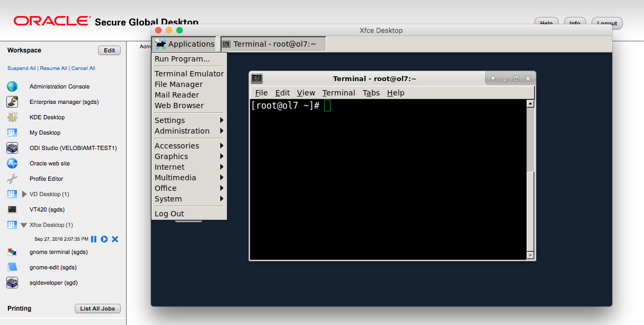Open Mail Reader from the menu
644x325 pixels.
[x=189, y=95]
